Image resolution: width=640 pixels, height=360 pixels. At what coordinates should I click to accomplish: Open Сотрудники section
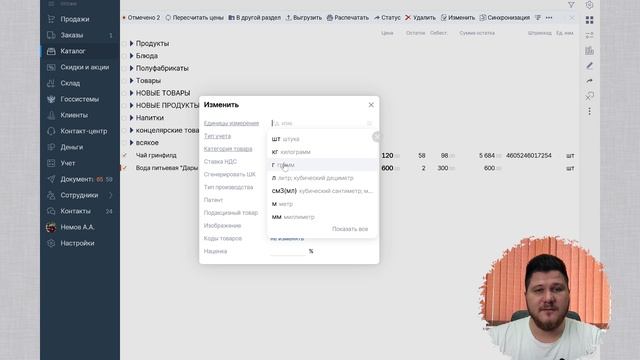(79, 195)
